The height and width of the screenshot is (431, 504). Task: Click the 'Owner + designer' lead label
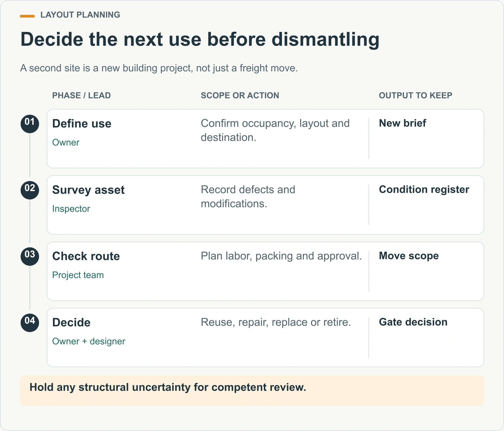(89, 341)
